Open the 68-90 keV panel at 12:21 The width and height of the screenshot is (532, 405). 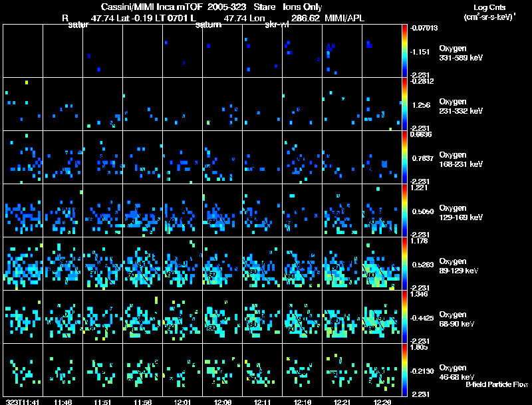pos(342,317)
